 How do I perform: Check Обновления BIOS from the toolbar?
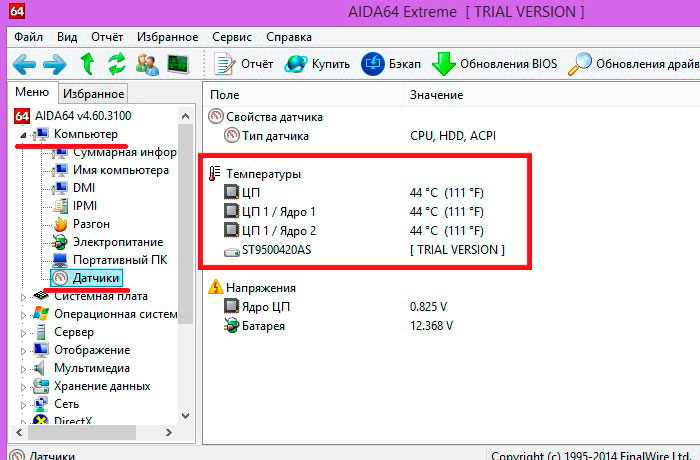[495, 64]
